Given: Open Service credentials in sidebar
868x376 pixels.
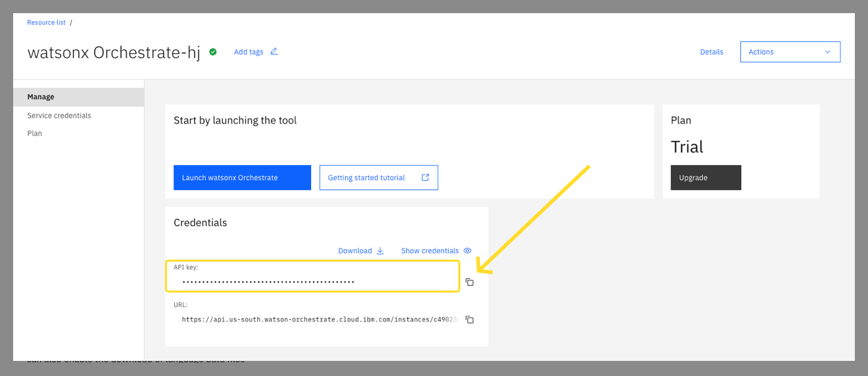Looking at the screenshot, I should 59,116.
